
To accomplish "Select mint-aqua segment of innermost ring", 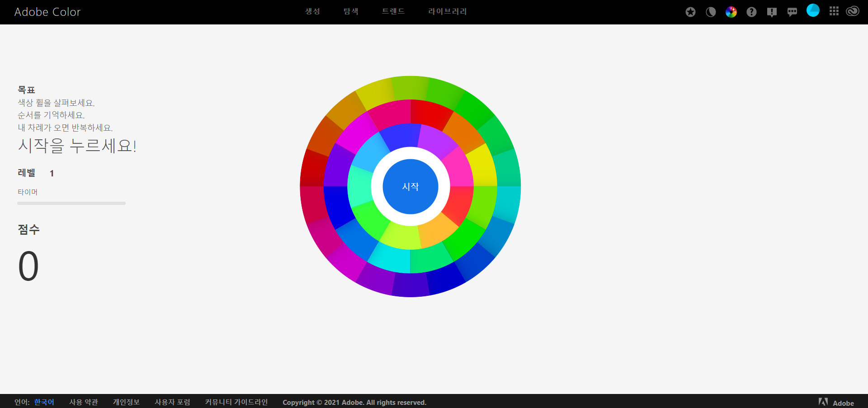I will [x=360, y=186].
